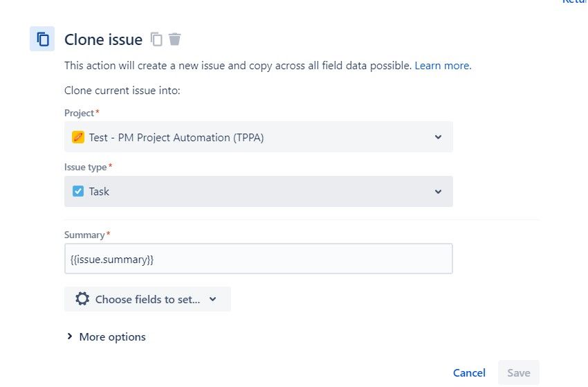Click the Task value in Issue type
This screenshot has width=588, height=387.
[x=99, y=191]
